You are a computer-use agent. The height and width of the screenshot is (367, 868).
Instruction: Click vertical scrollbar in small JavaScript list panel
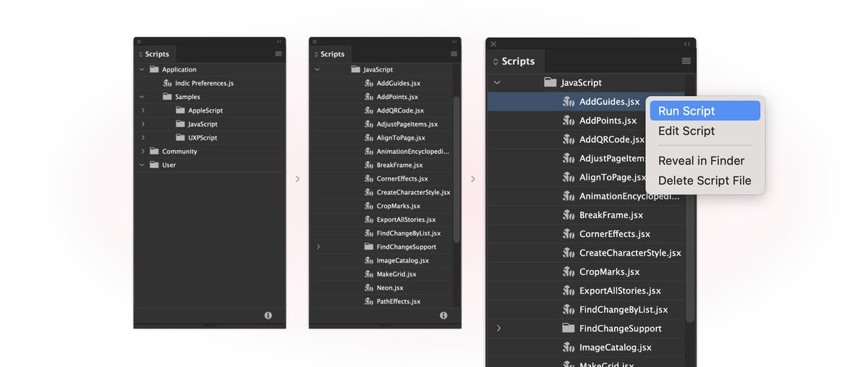(x=456, y=168)
